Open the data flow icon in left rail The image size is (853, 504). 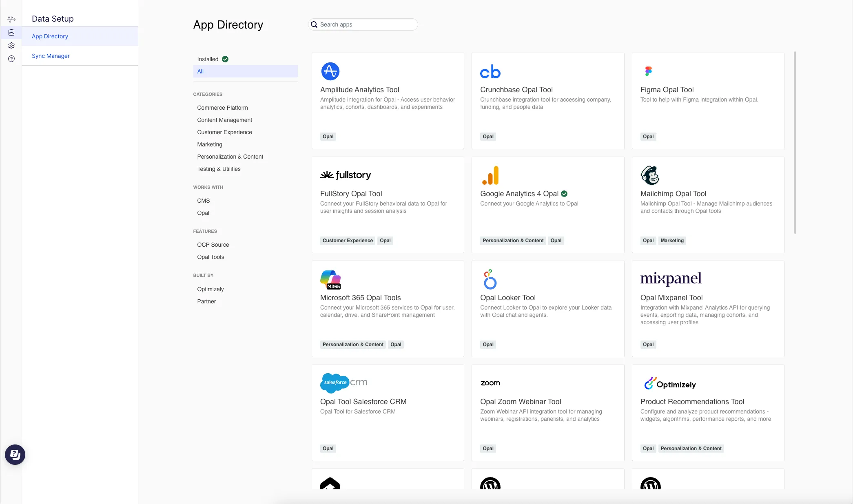coord(11,19)
